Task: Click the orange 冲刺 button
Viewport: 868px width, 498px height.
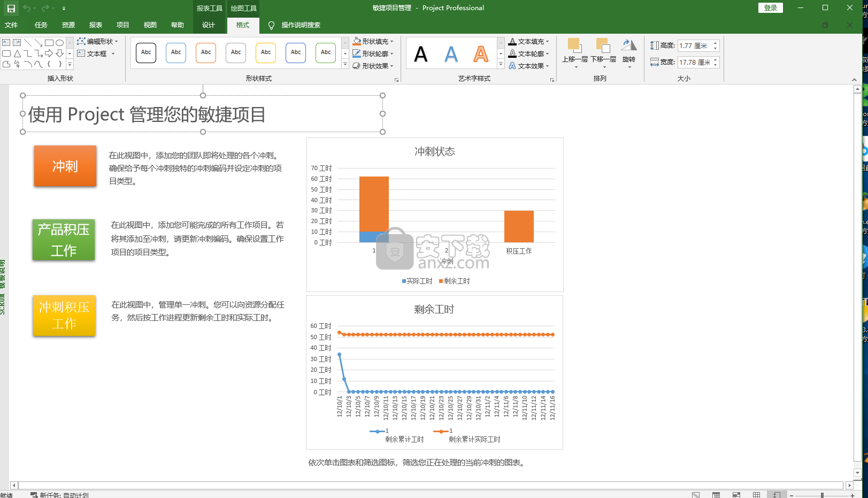Action: (65, 166)
